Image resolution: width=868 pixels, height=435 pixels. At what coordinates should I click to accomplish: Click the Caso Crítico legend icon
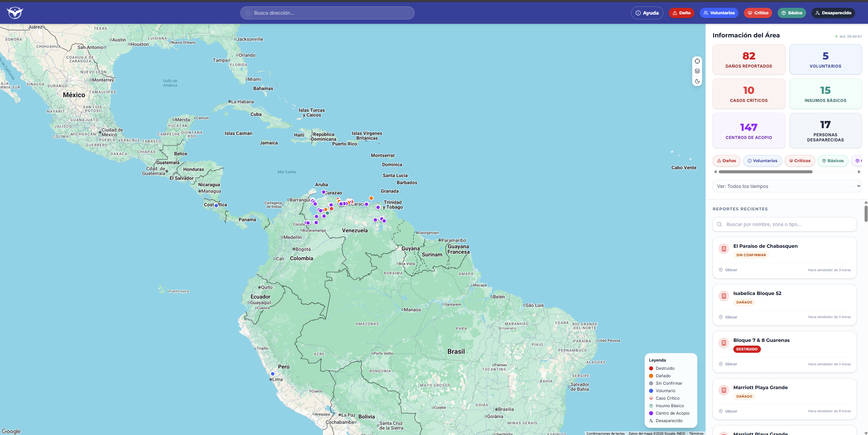[x=651, y=398]
